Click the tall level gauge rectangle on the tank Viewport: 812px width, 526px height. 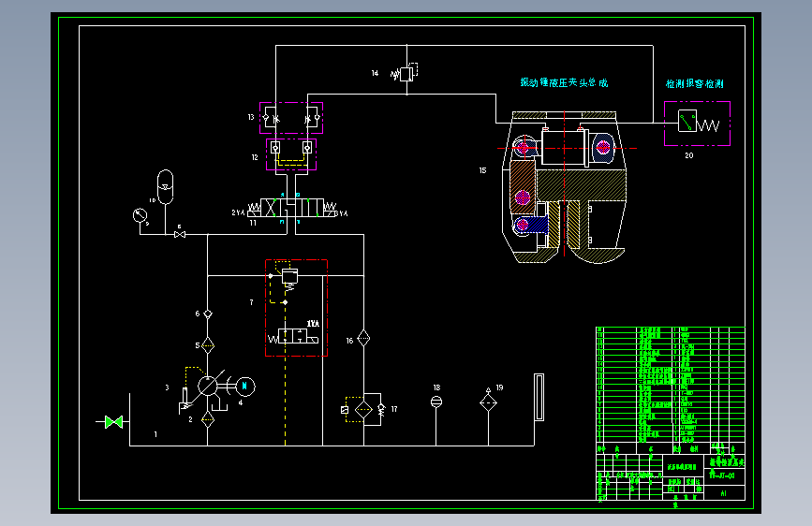(x=539, y=397)
